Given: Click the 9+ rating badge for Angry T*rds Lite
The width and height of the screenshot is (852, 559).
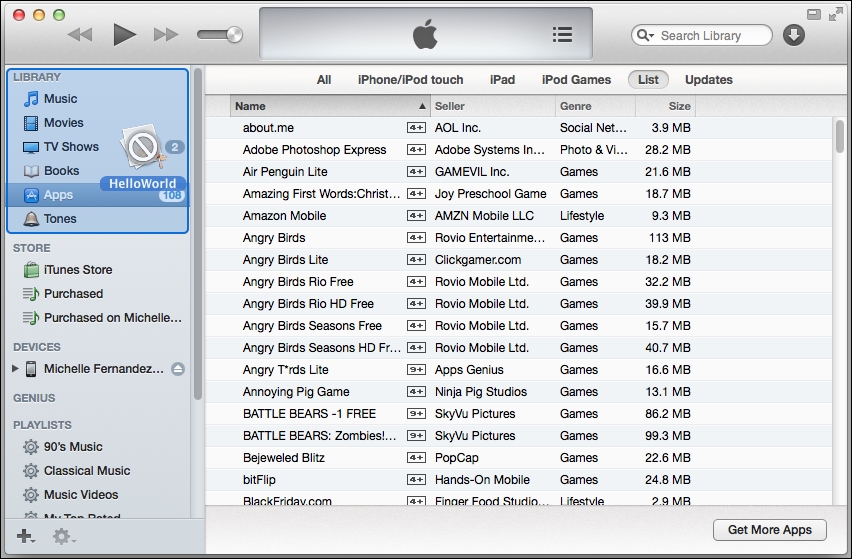Looking at the screenshot, I should [416, 370].
